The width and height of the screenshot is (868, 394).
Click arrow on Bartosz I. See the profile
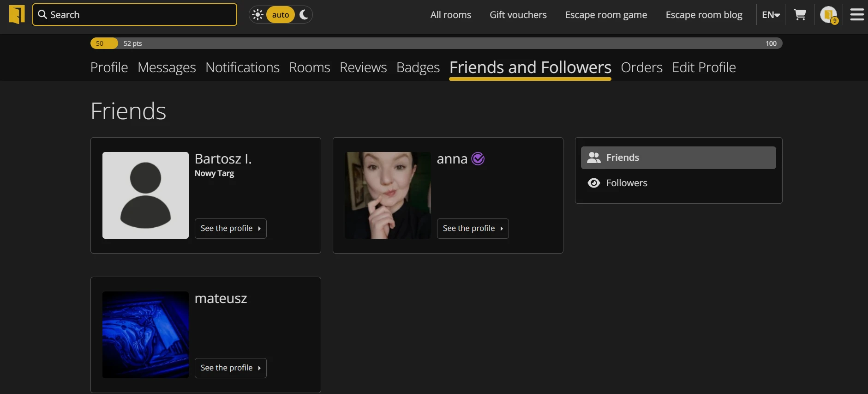click(259, 229)
